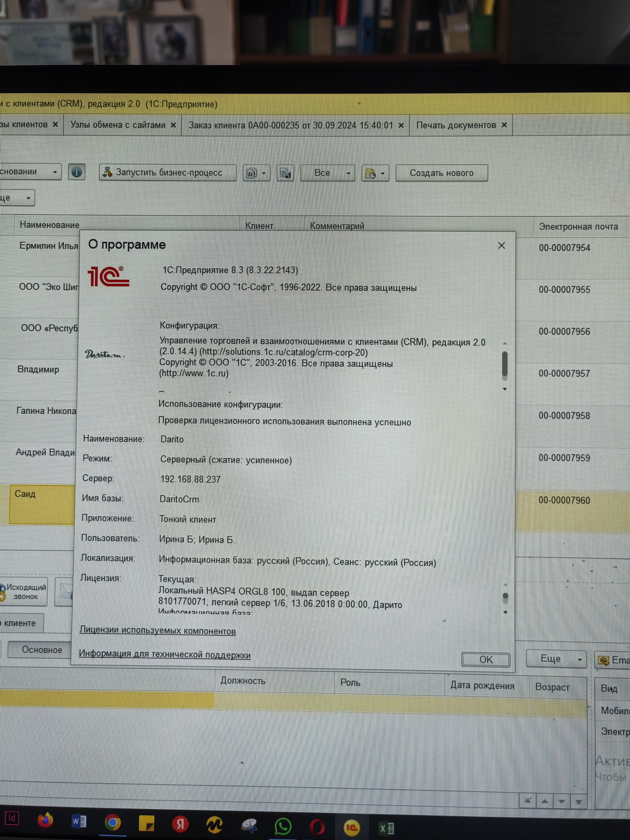This screenshot has height=840, width=630.
Task: Click the move-up arrow in bottom list
Action: pyautogui.click(x=544, y=801)
